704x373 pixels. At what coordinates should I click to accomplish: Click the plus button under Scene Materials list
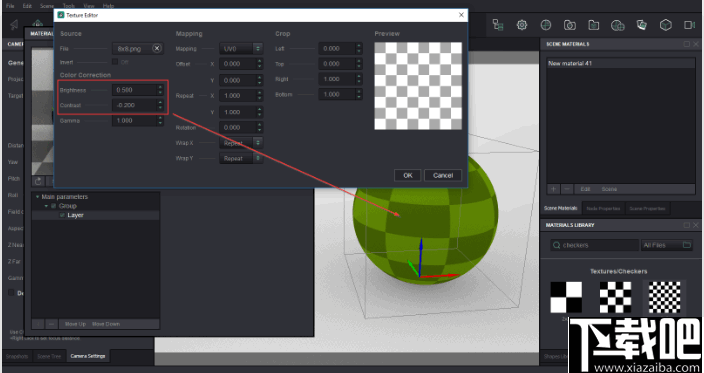coord(554,189)
